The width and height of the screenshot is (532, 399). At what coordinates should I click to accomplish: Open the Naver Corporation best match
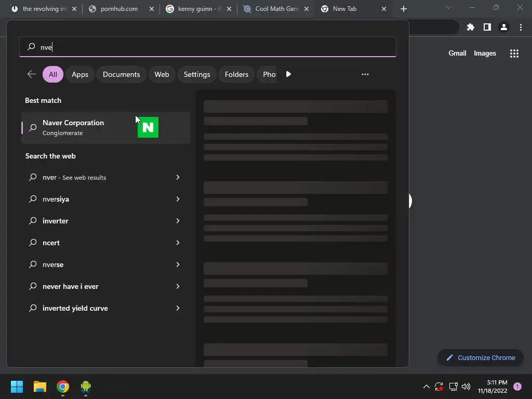point(106,128)
